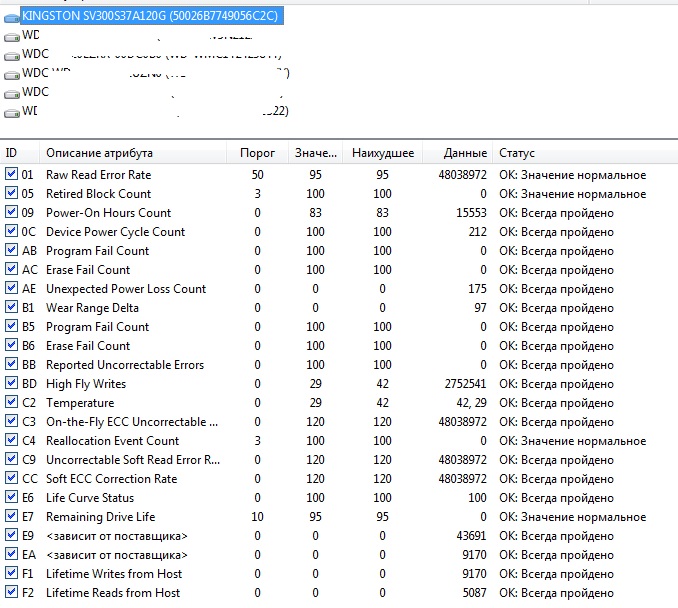Sort by the ID column header
678x608 pixels.
click(x=11, y=153)
